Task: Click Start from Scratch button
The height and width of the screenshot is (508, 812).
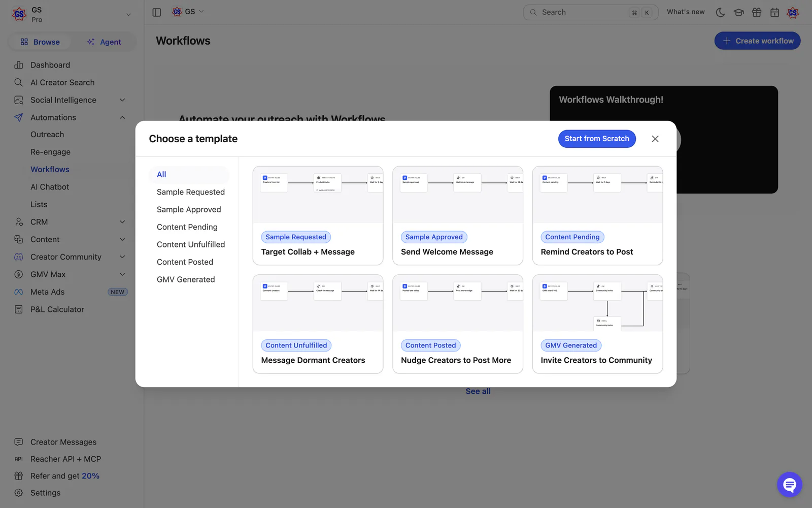Action: click(x=597, y=139)
